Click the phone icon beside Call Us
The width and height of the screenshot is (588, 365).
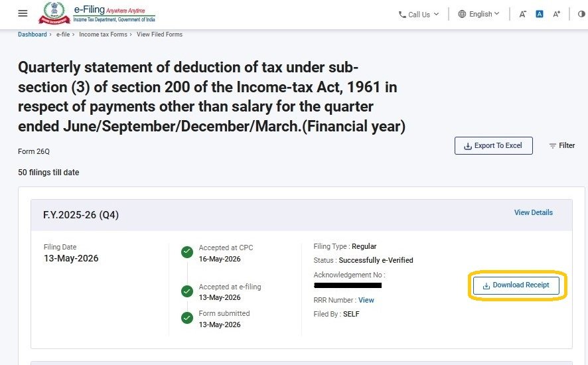(402, 15)
